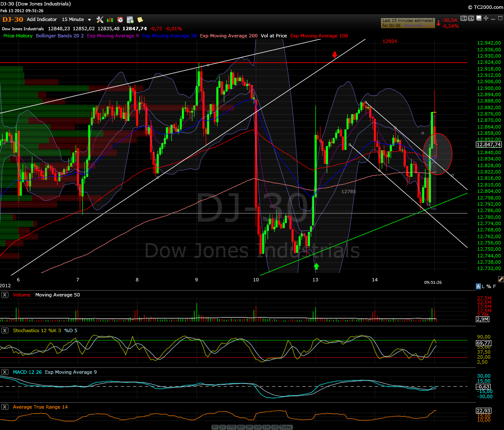Open the 15 Minute timeframe dropdown
The image size is (504, 430).
pyautogui.click(x=76, y=19)
